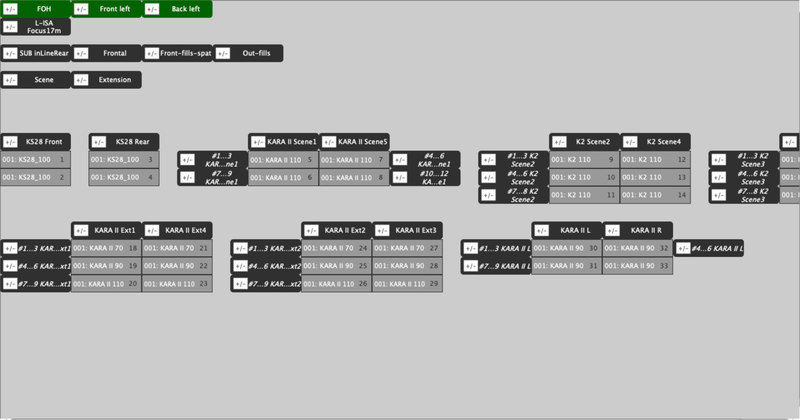800x420 pixels.
Task: Select KARA II 110 cell number 7
Action: tap(354, 160)
